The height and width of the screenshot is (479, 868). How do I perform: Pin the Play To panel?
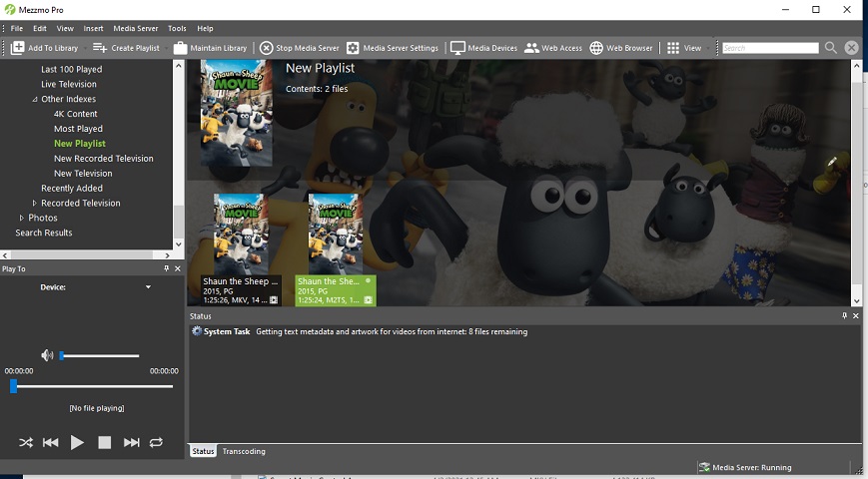(166, 268)
